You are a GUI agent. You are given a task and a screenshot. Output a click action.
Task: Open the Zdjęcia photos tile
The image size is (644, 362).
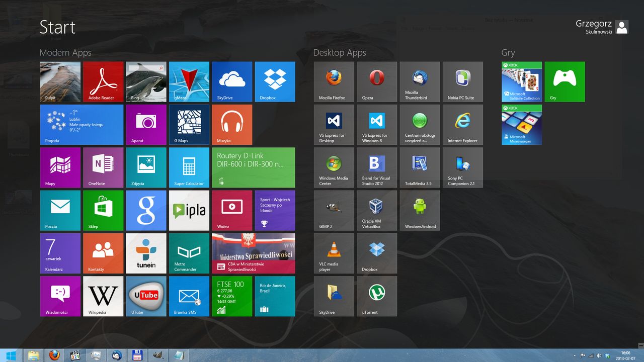pos(146,167)
